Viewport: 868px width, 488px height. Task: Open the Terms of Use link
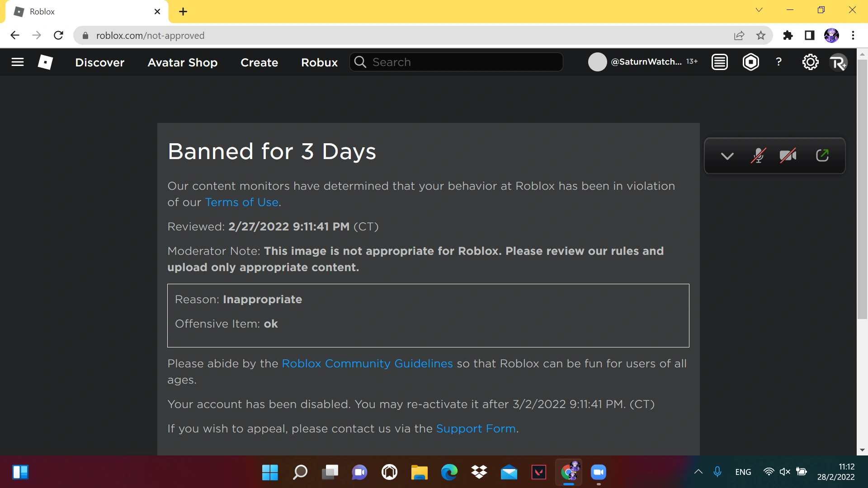(241, 202)
